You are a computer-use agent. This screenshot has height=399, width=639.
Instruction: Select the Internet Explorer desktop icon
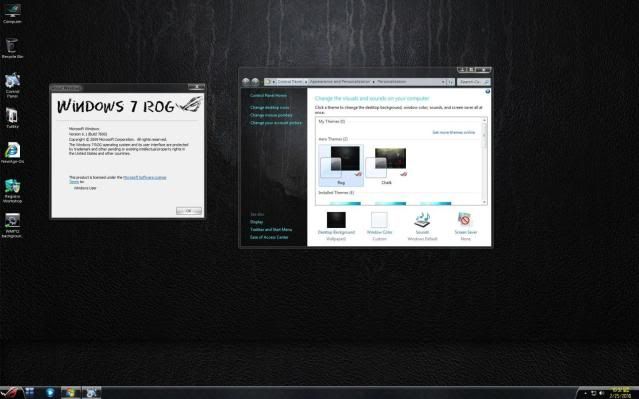[x=12, y=153]
